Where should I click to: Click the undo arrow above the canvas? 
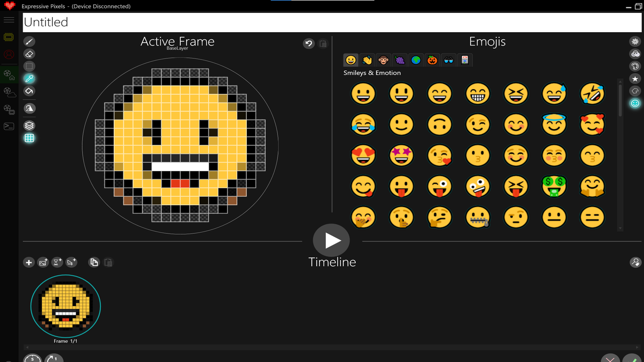[309, 44]
